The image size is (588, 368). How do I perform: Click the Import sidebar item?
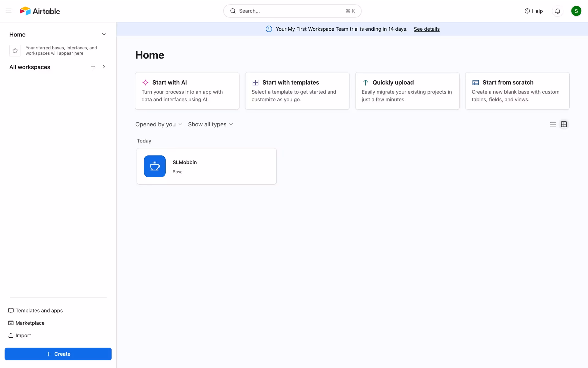(20, 335)
